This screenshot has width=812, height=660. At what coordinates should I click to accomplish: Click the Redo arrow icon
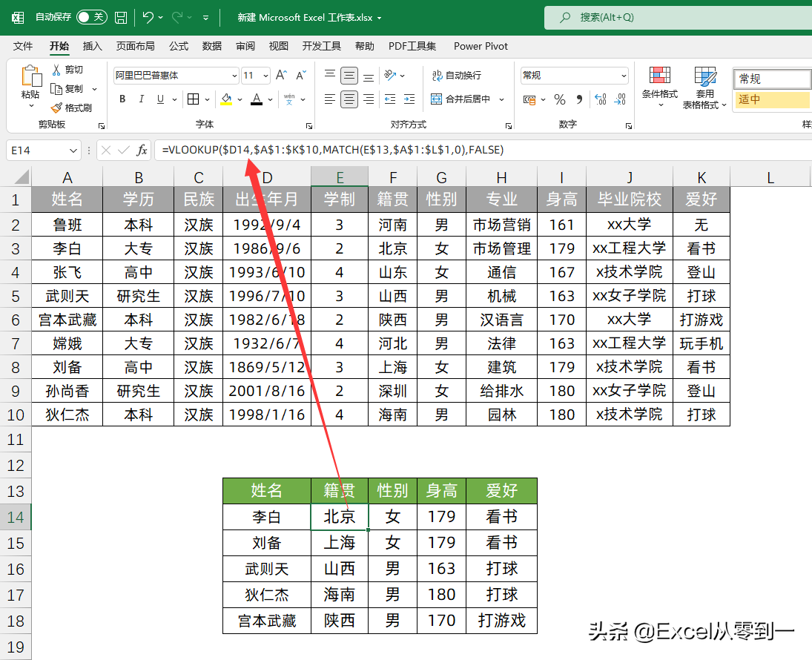coord(177,18)
